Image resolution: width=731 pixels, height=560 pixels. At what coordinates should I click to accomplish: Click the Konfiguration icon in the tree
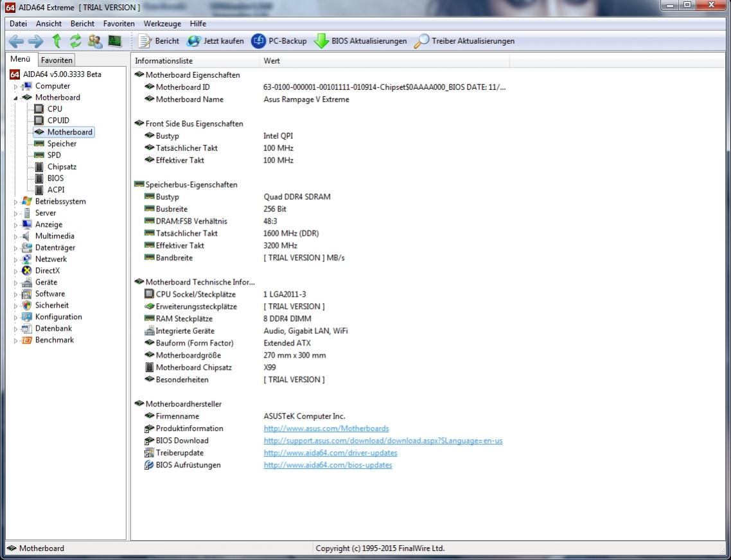27,317
